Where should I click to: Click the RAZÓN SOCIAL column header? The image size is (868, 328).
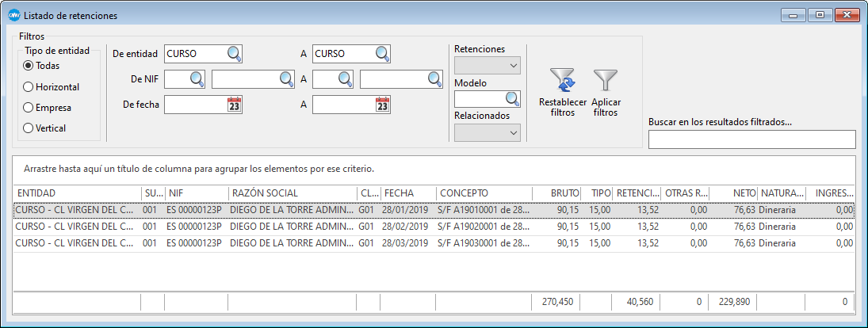[292, 193]
